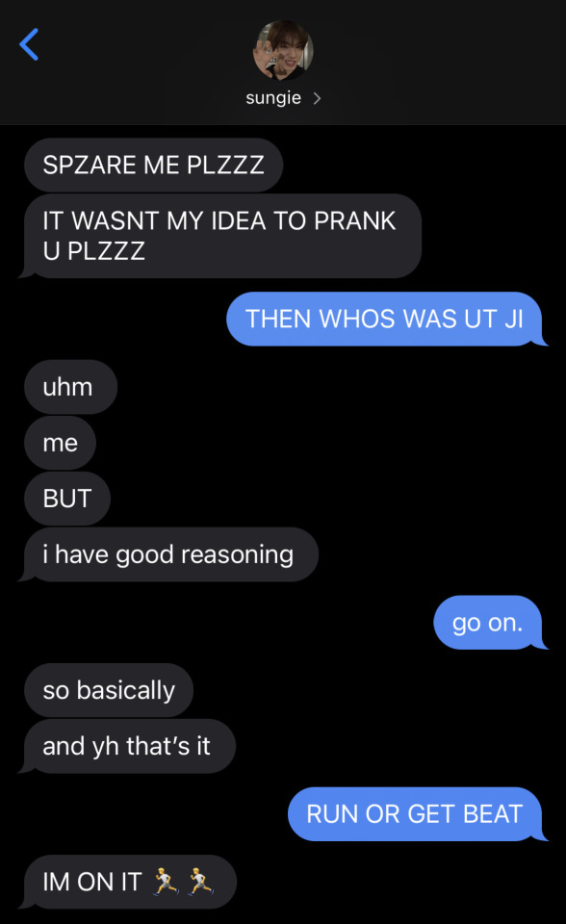Tap the second running person emoji
The width and height of the screenshot is (566, 924).
pyautogui.click(x=201, y=882)
